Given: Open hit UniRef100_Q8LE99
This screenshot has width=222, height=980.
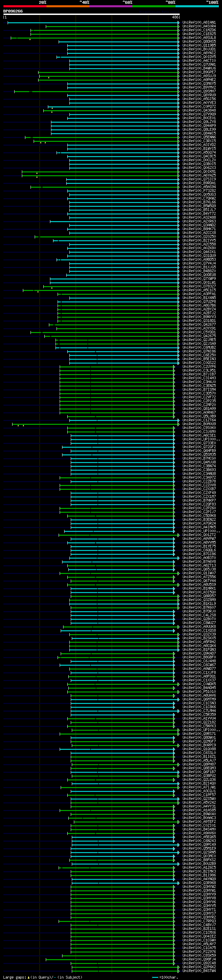Looking at the screenshot, I should click(199, 130).
